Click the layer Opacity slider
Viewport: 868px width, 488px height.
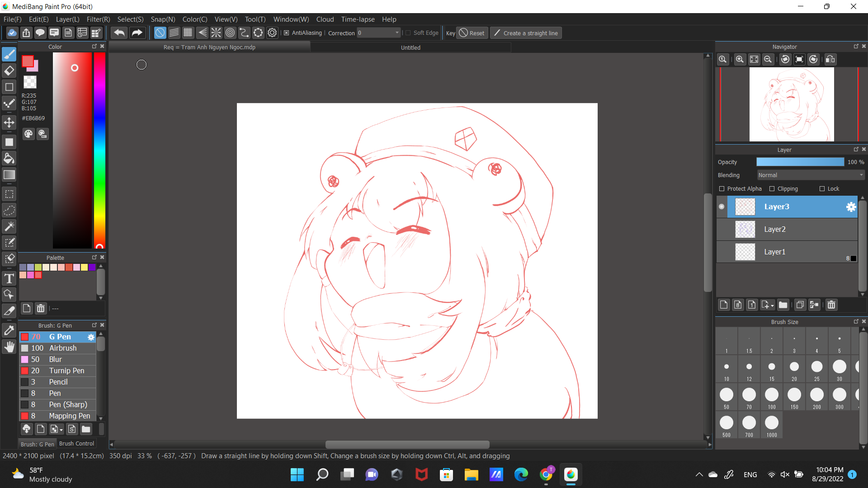click(x=800, y=162)
